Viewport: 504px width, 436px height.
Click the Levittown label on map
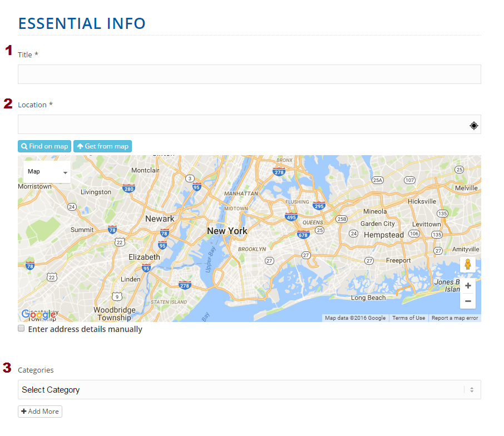427,224
